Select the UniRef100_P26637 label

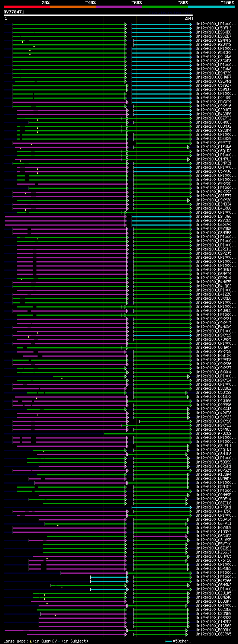(213, 552)
